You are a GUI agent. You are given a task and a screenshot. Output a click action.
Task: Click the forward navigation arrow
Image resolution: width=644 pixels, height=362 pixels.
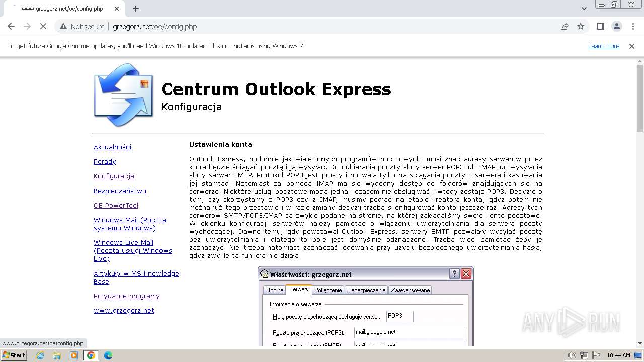click(x=27, y=27)
